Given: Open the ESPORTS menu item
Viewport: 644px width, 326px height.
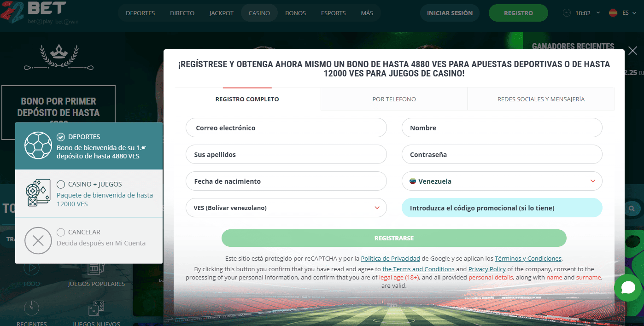Looking at the screenshot, I should pos(334,13).
